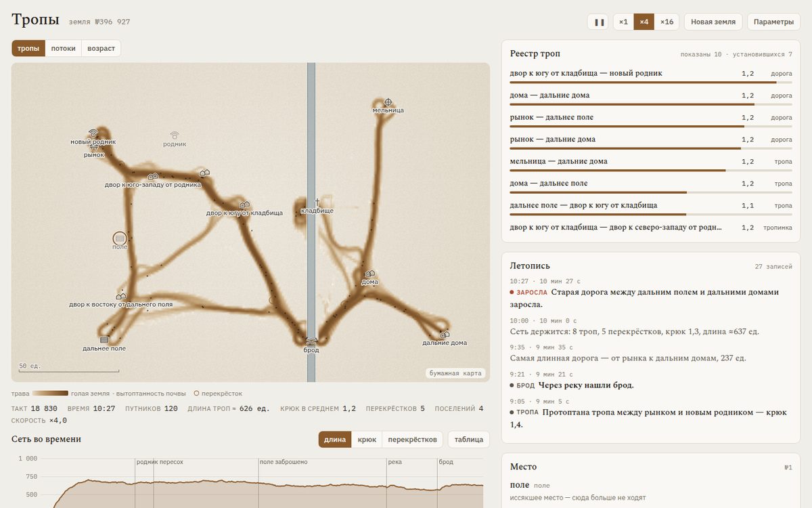Click the ПУТНИКОВ 120 statistic

[152, 408]
